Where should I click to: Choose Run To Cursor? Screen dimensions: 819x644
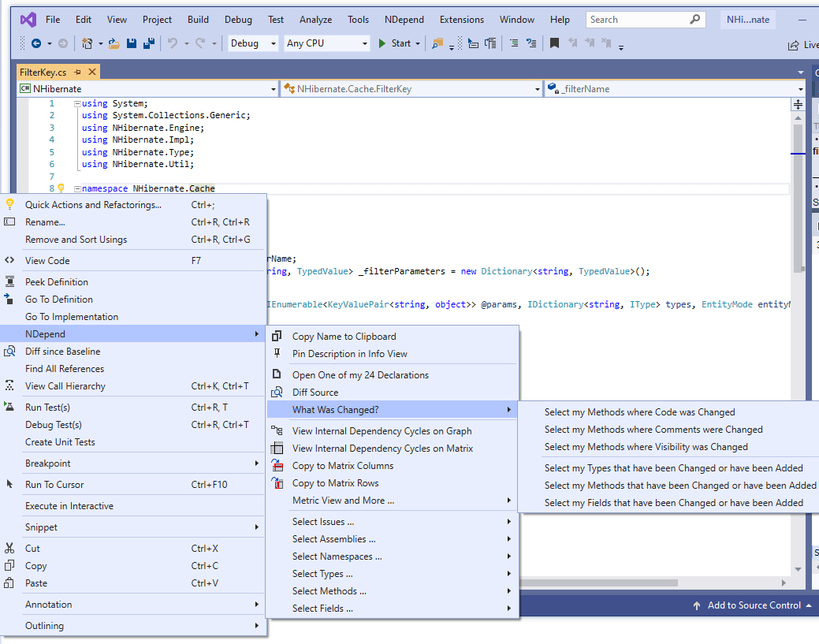click(x=134, y=485)
